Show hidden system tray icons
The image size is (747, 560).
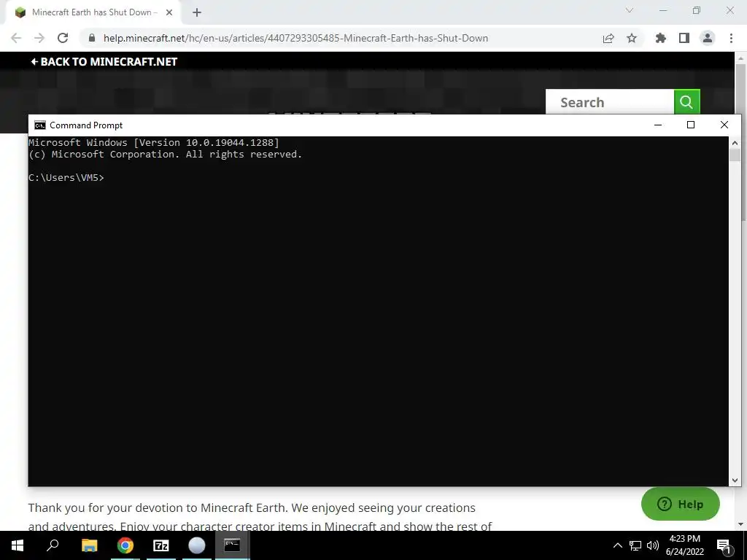tap(617, 545)
